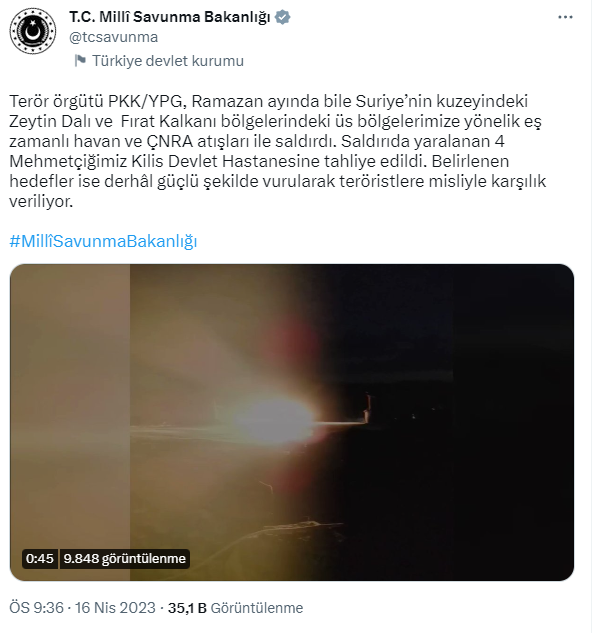Click the ministry profile avatar emblem
This screenshot has width=595, height=633.
[33, 31]
